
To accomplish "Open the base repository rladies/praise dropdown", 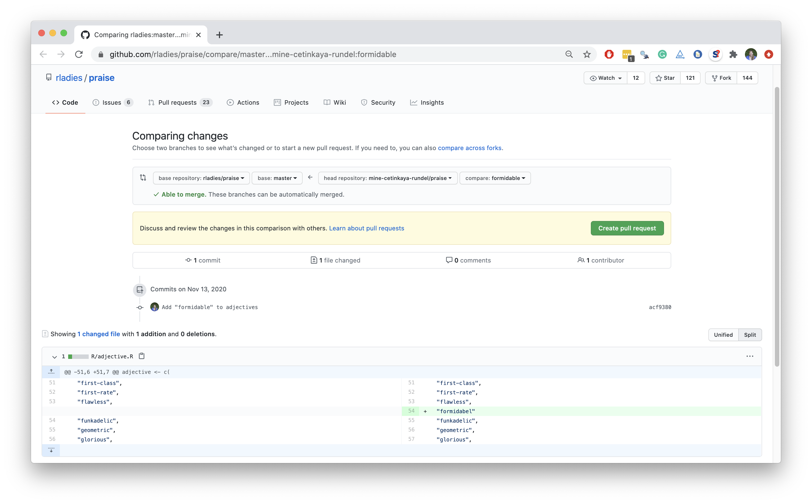I will click(x=200, y=178).
